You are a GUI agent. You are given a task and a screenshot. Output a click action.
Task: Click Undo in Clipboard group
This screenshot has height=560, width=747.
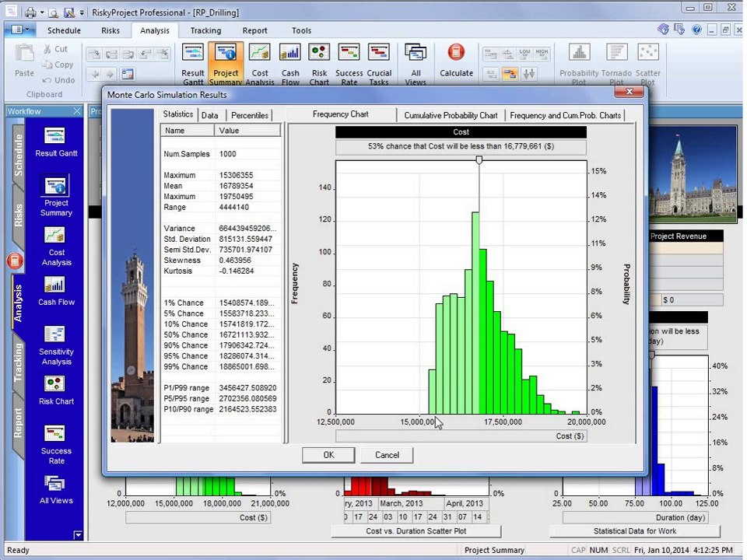pos(58,80)
